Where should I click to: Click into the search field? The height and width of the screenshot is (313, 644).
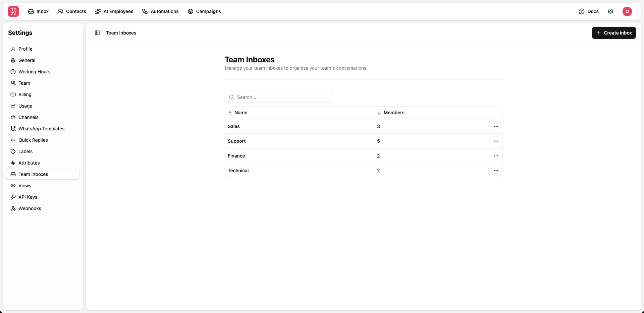pos(278,97)
